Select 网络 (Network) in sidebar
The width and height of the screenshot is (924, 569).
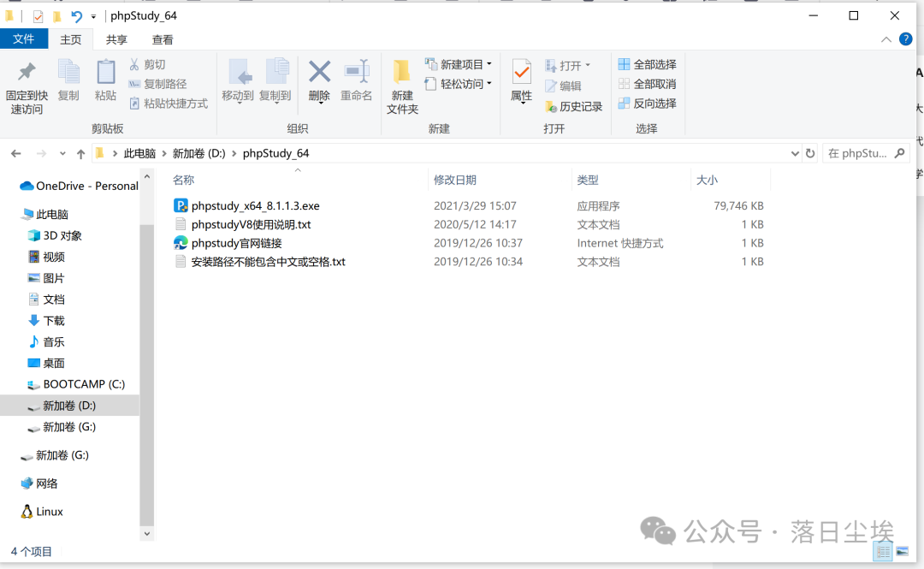click(x=38, y=483)
